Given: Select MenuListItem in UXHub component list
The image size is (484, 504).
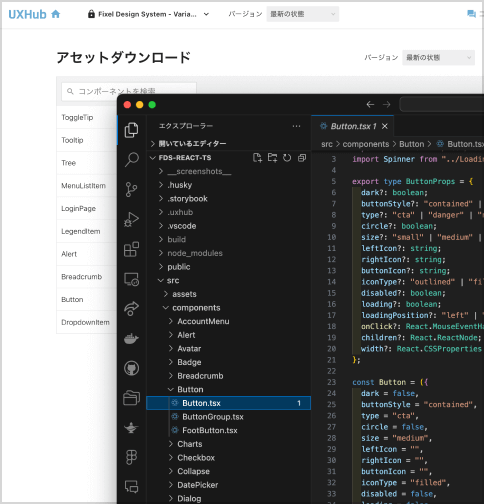Looking at the screenshot, I should pyautogui.click(x=87, y=186).
